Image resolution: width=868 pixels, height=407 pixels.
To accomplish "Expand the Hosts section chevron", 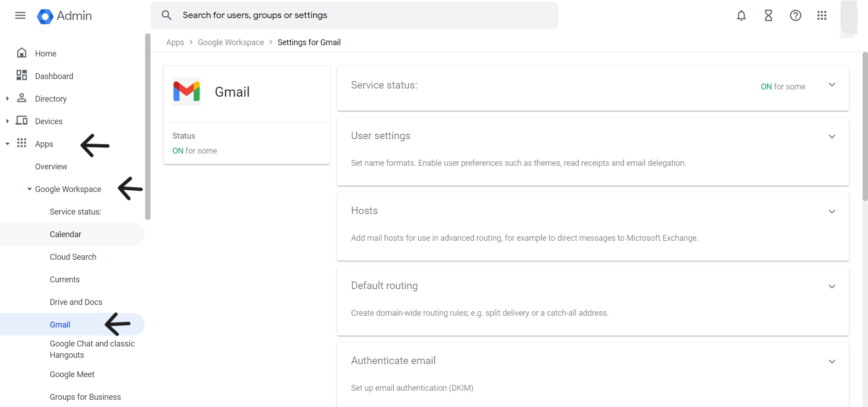I will pyautogui.click(x=832, y=211).
